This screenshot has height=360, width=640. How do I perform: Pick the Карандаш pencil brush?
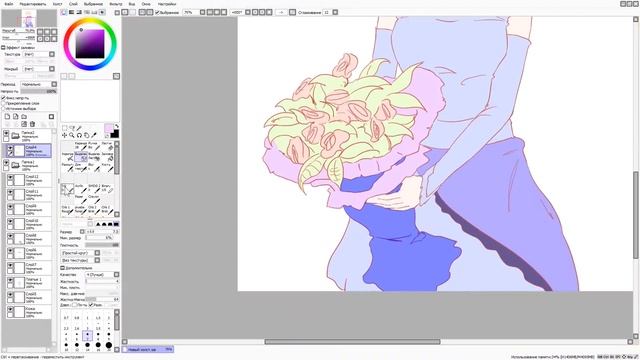coord(81,146)
